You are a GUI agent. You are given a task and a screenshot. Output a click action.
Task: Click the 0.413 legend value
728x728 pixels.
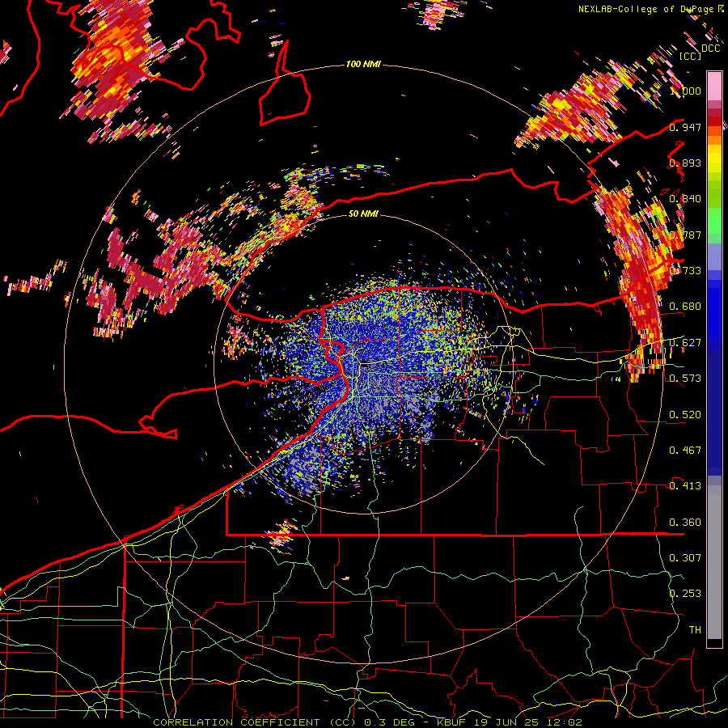(685, 486)
